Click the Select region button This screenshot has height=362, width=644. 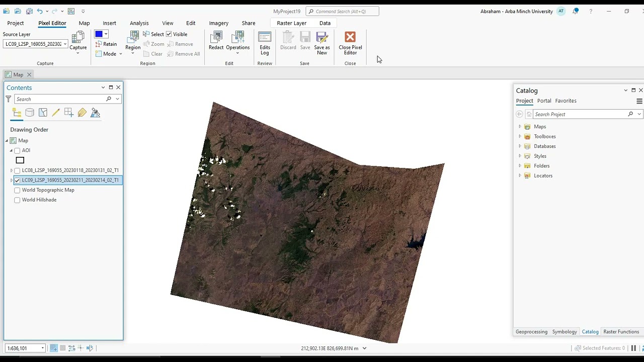click(x=153, y=34)
